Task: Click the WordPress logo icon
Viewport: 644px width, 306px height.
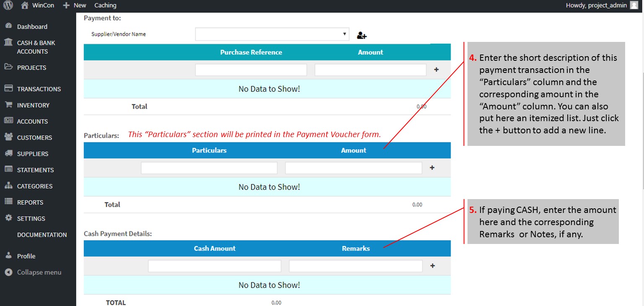Action: click(8, 5)
